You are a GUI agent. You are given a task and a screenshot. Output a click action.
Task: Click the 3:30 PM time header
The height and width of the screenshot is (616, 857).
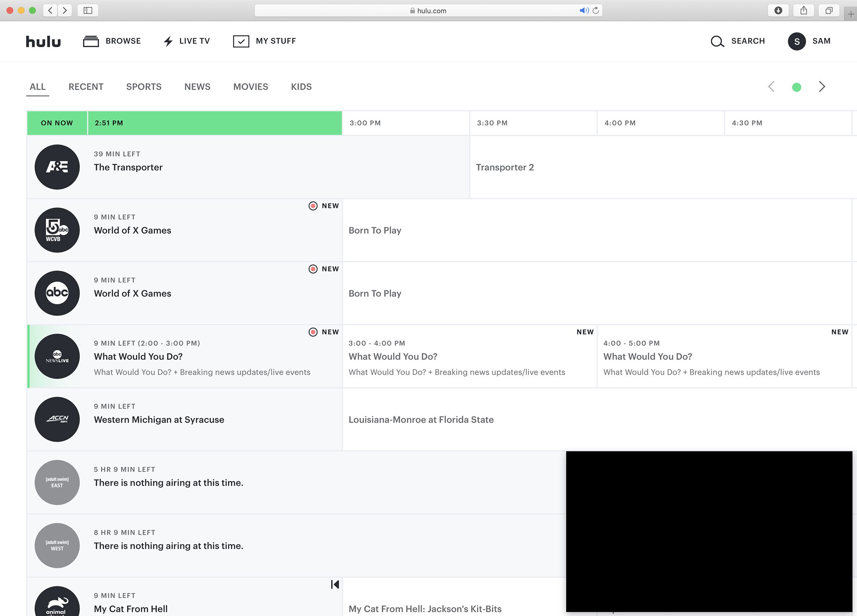(533, 123)
